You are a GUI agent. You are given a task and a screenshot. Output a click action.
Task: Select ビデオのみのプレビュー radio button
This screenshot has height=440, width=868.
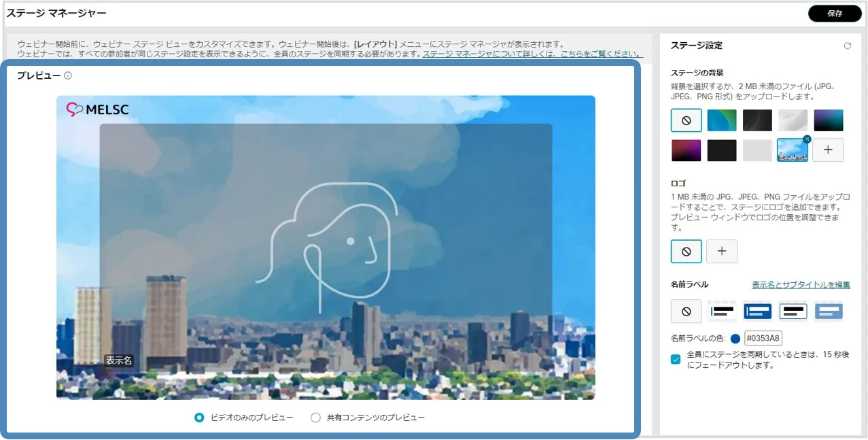click(x=199, y=418)
